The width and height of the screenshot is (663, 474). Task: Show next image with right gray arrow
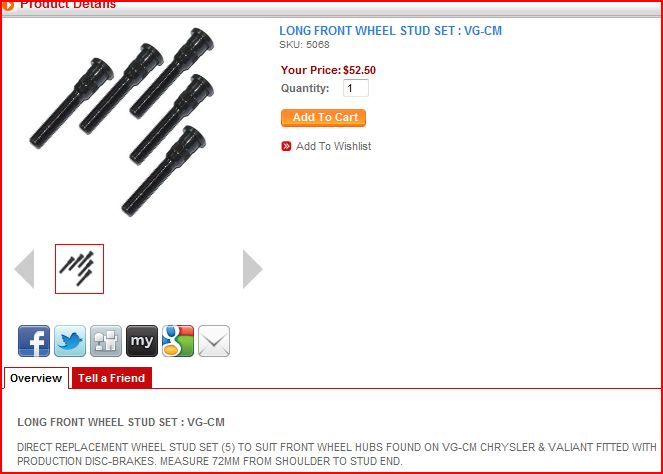click(x=253, y=269)
